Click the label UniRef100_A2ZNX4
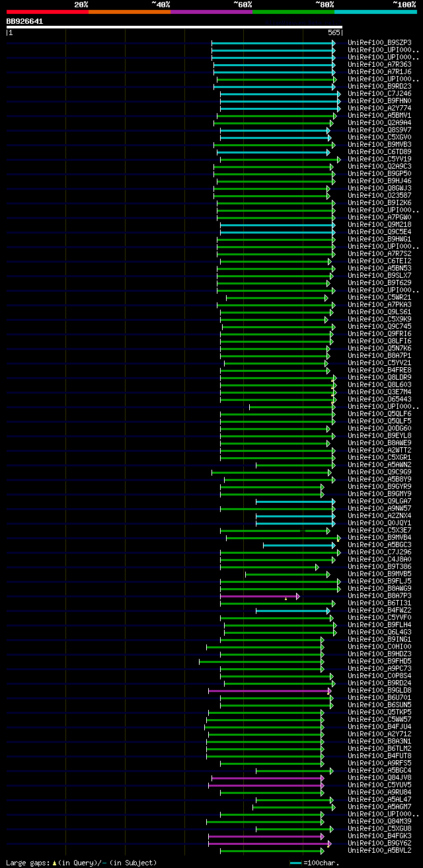The width and height of the screenshot is (423, 868). point(379,516)
